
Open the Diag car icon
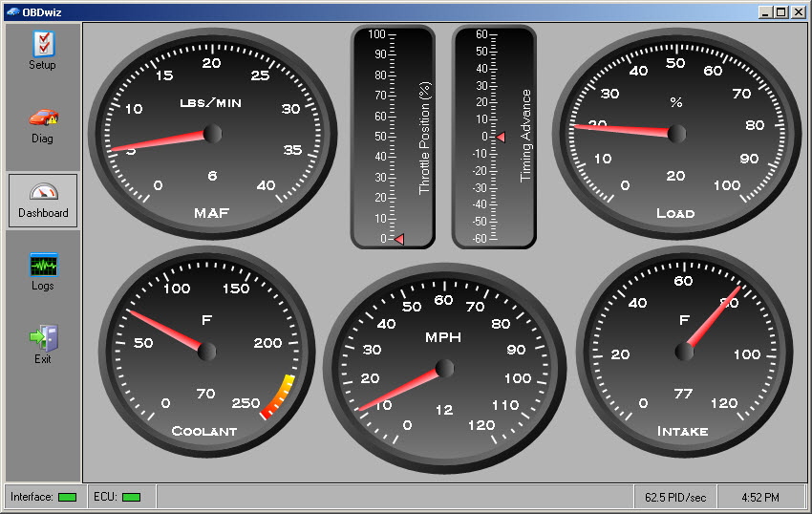(x=43, y=118)
